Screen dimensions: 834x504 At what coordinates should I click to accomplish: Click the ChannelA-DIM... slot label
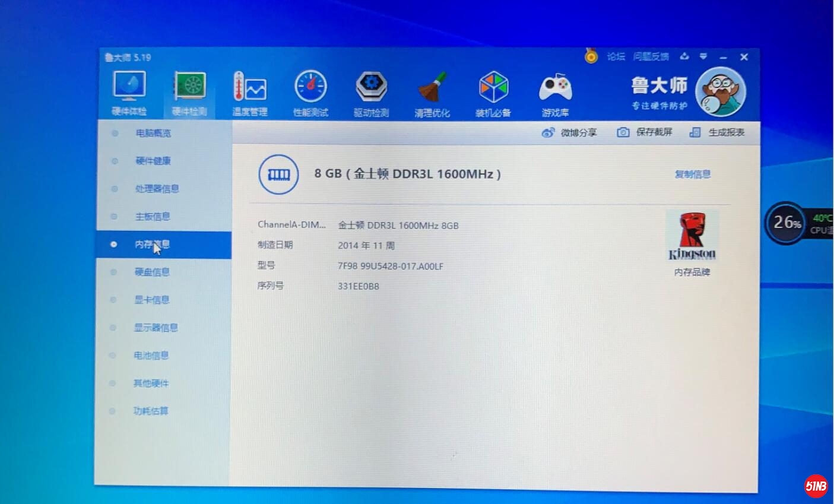pos(291,224)
